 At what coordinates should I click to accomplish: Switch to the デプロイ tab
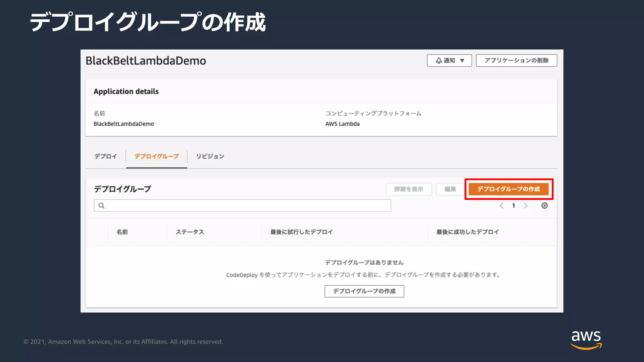pyautogui.click(x=106, y=156)
